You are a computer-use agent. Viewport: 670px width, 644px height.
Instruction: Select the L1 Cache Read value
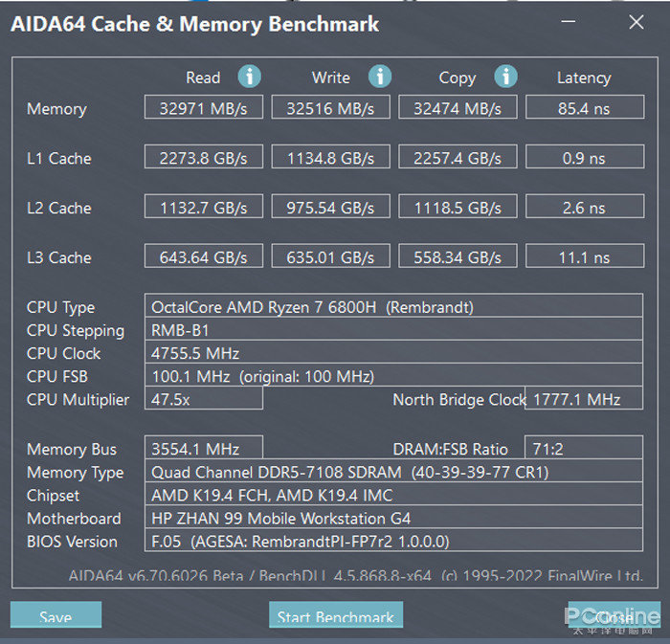[x=204, y=158]
